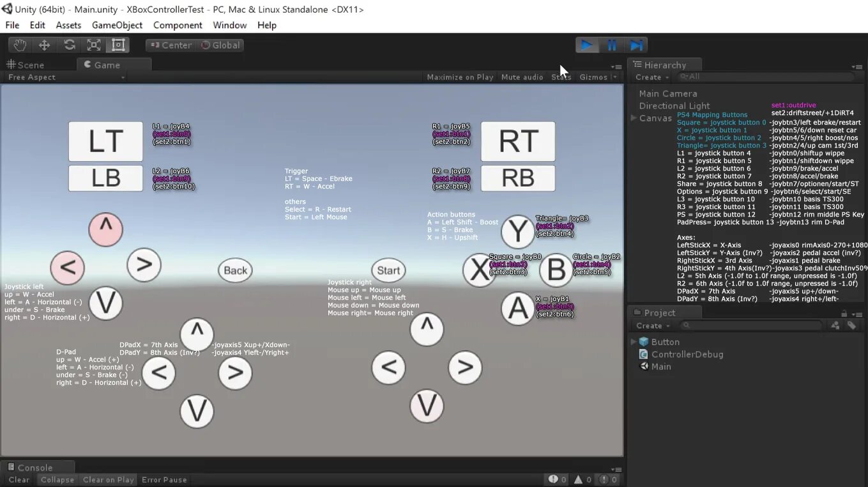868x487 pixels.
Task: Toggle the Project panel lock icon
Action: point(844,313)
